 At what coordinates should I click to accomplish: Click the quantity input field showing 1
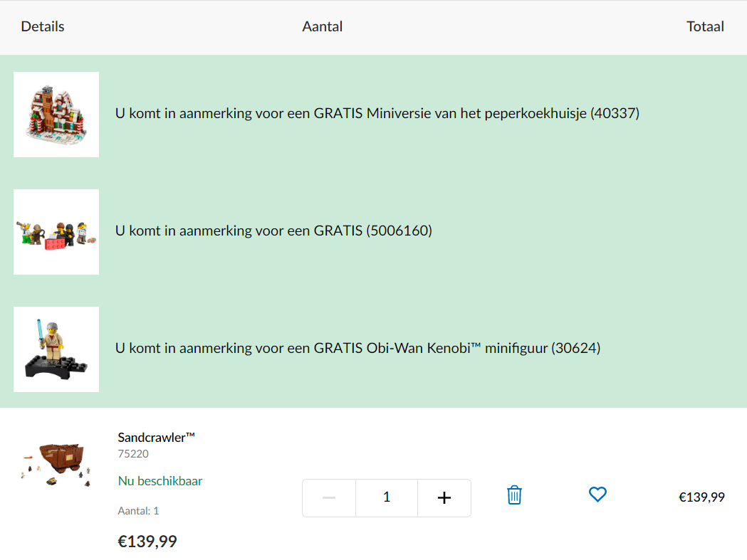pyautogui.click(x=387, y=497)
